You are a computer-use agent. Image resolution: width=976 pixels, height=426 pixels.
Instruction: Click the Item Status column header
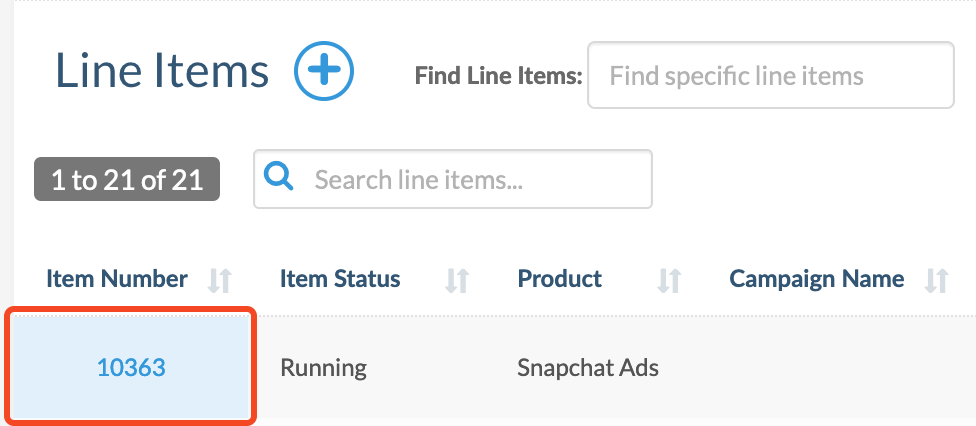point(340,278)
